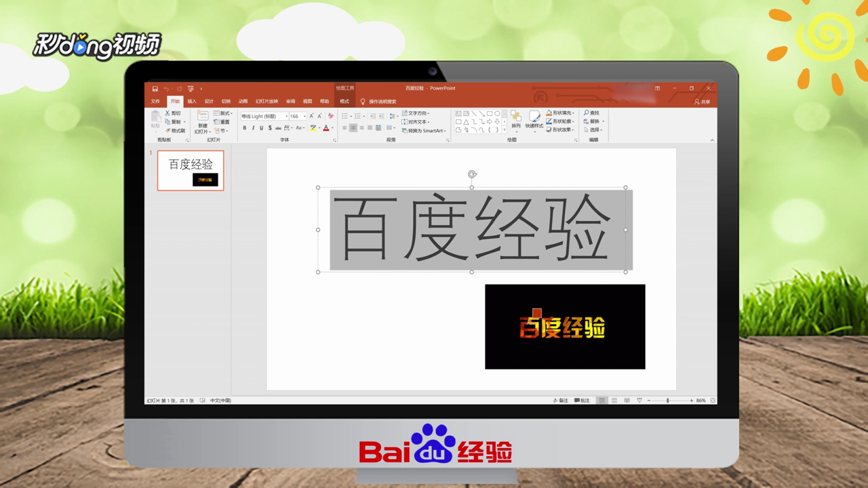The image size is (868, 488).
Task: Switch to the Animations (动画) tab
Action: pos(243,102)
